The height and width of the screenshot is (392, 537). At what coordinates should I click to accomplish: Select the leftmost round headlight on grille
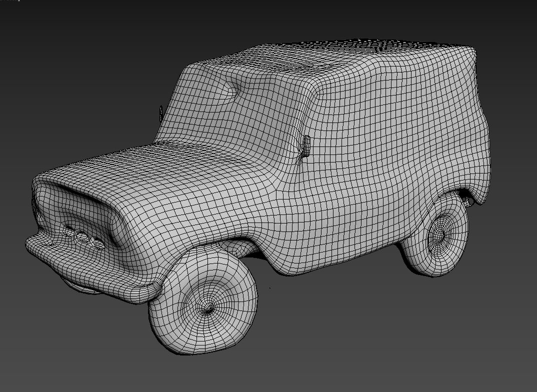[x=67, y=230]
